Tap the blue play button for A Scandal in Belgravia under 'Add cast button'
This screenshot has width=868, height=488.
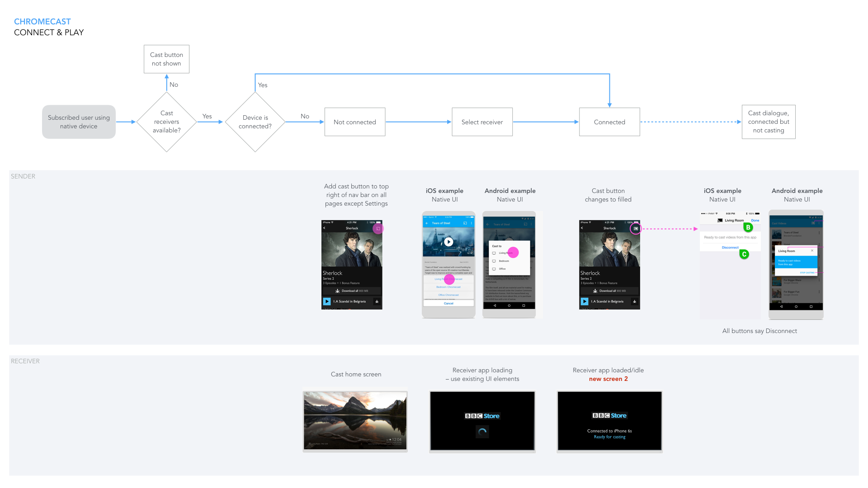[x=327, y=301]
